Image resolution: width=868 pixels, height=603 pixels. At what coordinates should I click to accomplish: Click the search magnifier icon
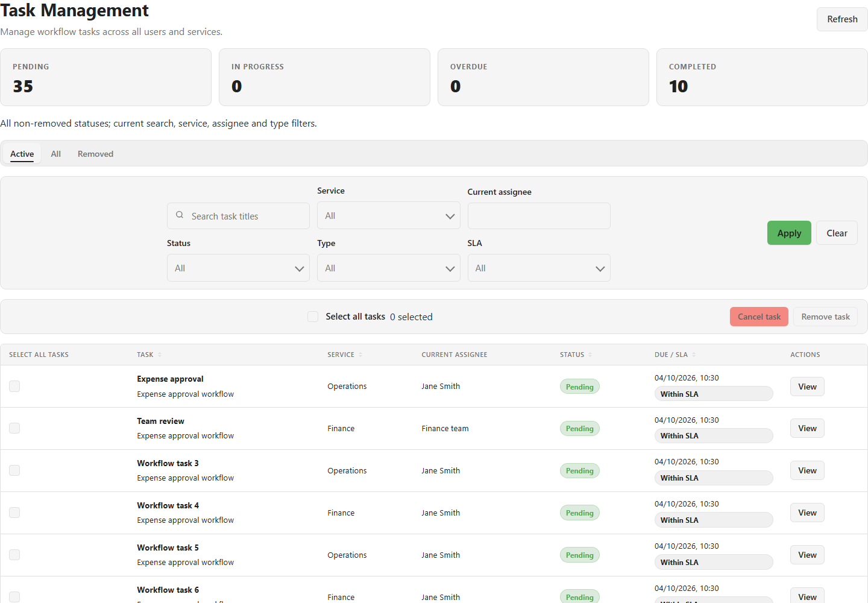pyautogui.click(x=180, y=215)
